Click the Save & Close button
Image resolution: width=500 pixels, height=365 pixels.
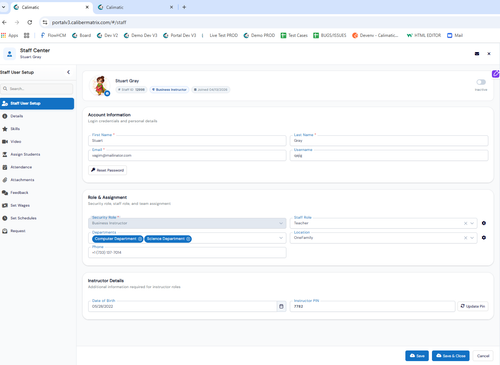tap(451, 356)
